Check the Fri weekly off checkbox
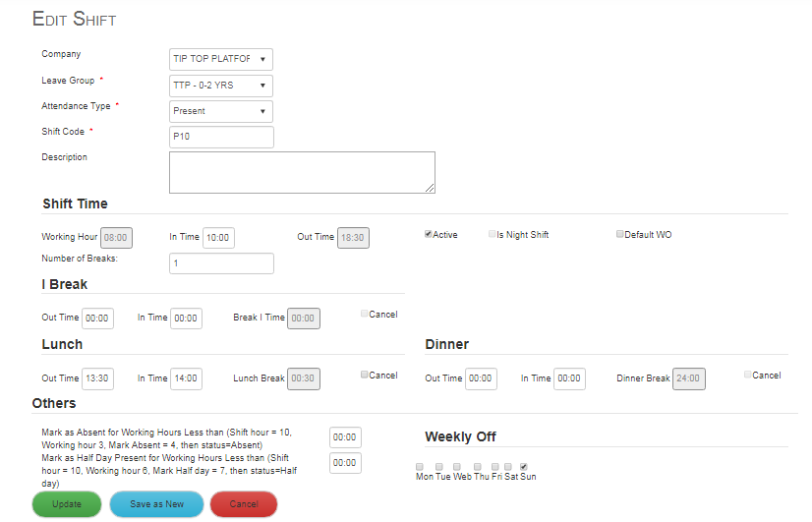Screen dimensions: 812x522 click(495, 467)
